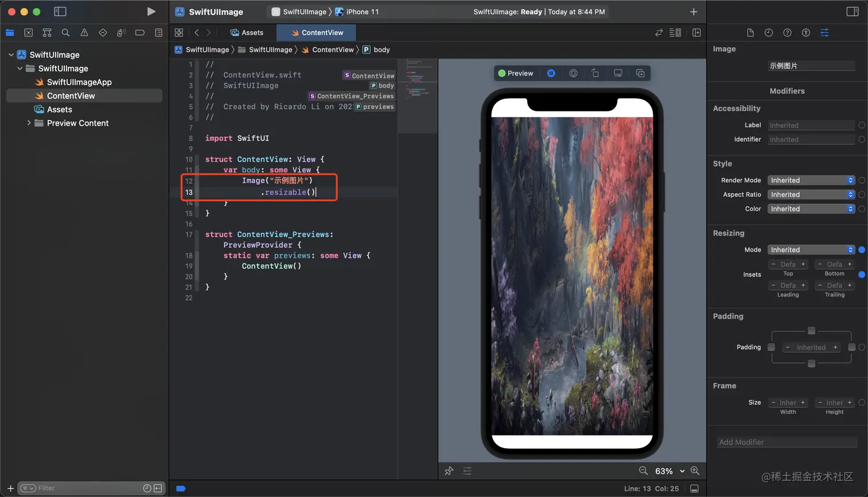Toggle the left Padding checkbox
This screenshot has width=868, height=497.
771,347
